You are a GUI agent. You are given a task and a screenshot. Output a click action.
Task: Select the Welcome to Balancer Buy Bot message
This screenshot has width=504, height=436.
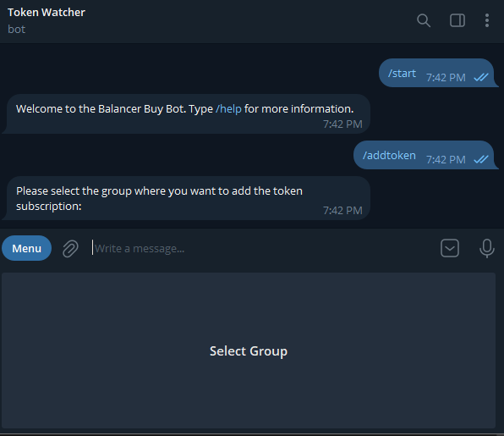pyautogui.click(x=188, y=114)
